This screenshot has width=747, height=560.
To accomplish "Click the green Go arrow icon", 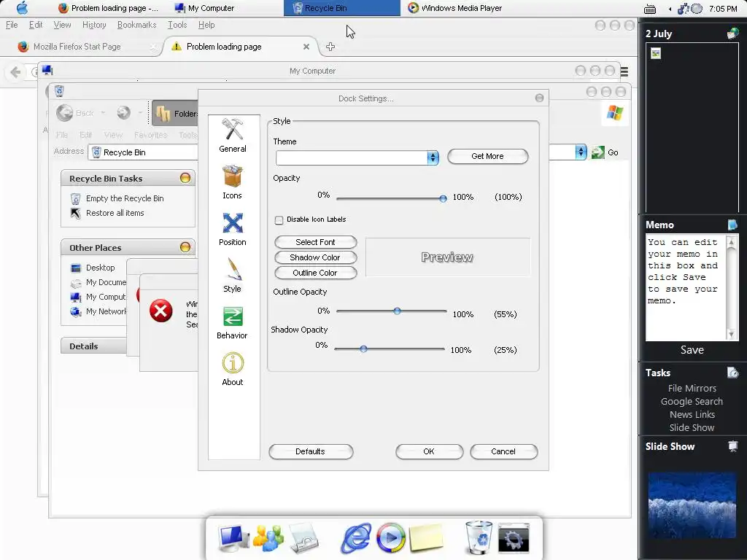I will (x=598, y=152).
